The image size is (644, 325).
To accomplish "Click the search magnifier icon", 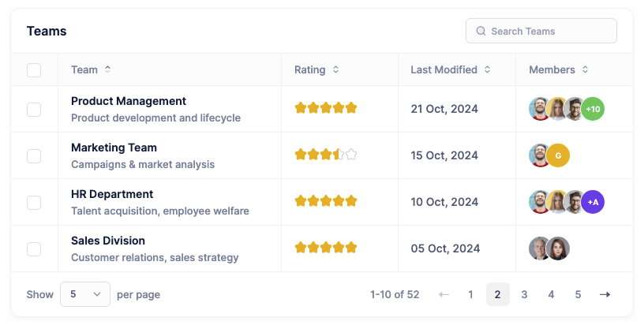I will point(480,32).
